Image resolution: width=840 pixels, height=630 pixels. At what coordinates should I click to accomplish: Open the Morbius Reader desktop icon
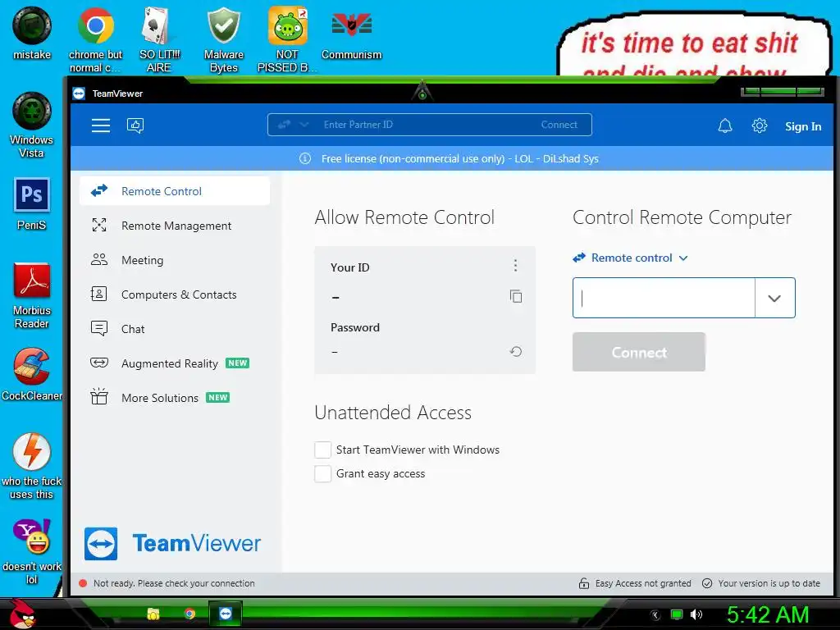[x=32, y=295]
